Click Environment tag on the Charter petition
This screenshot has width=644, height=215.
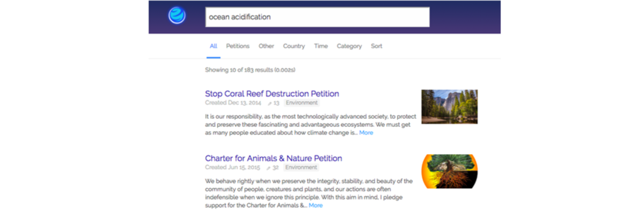coord(302,167)
